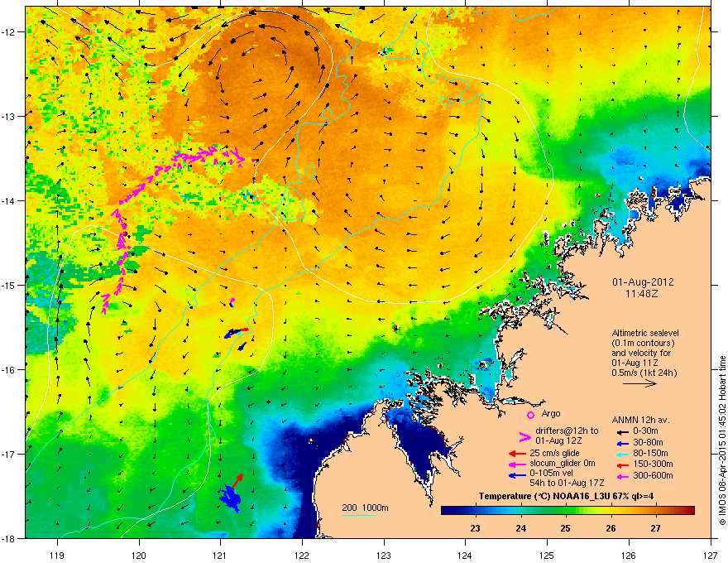728x563 pixels.
Task: Click the magenta Argo circle symbol in legend
Action: click(x=530, y=415)
